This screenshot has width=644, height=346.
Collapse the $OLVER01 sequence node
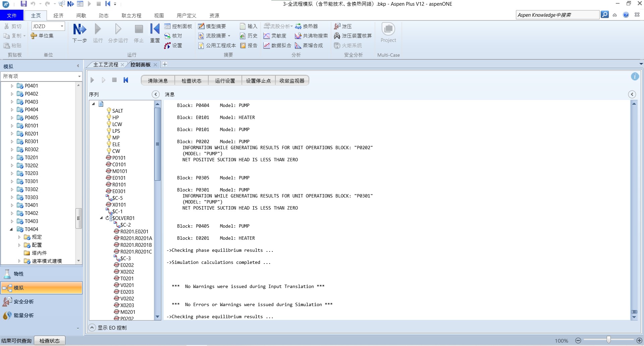click(x=101, y=218)
